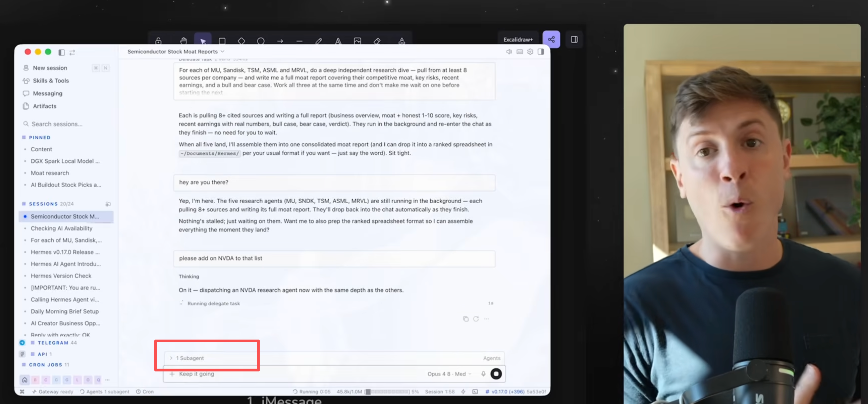
Task: Click the Telegram logo icon in sidebar
Action: tap(22, 343)
